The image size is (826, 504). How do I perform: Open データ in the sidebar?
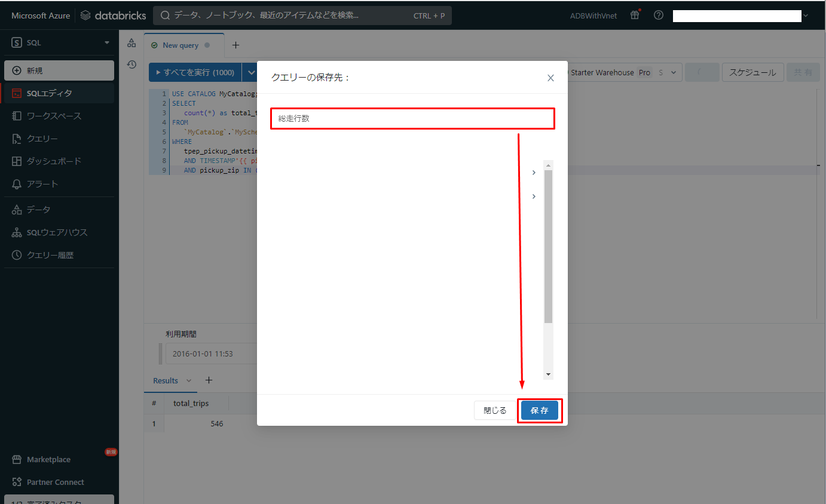(59, 210)
